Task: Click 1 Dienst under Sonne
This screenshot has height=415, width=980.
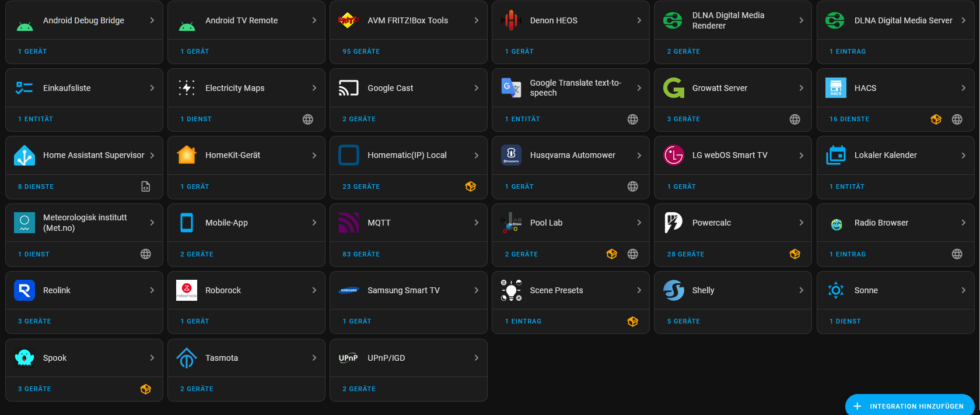Action: coord(845,321)
